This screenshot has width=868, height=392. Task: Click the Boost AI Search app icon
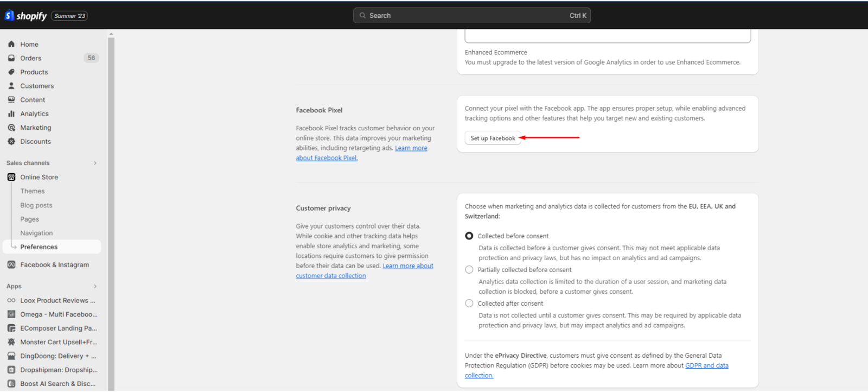coord(11,384)
